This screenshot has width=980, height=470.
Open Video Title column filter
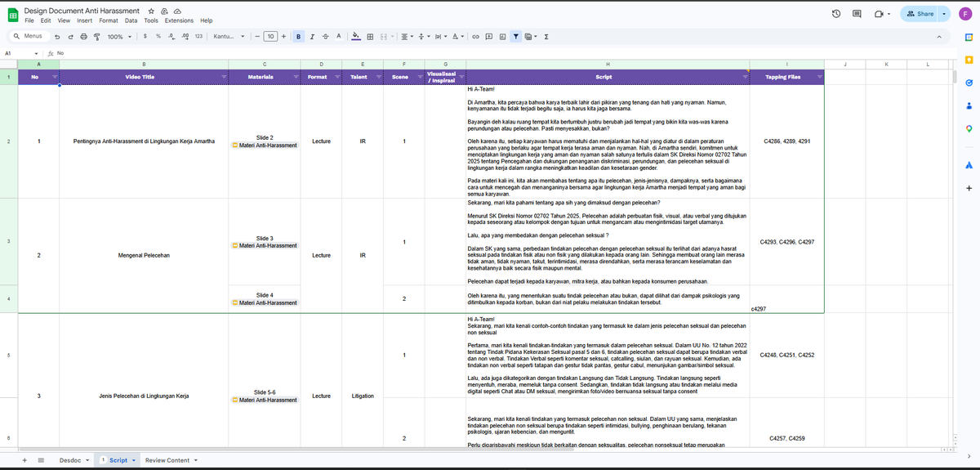click(x=224, y=77)
